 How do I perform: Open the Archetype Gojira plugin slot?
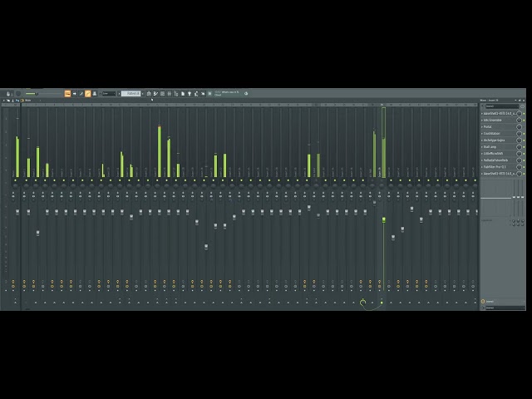click(498, 140)
